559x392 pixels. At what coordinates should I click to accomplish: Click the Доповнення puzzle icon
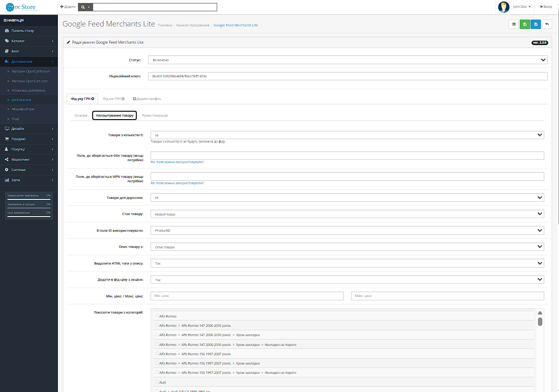(x=6, y=61)
